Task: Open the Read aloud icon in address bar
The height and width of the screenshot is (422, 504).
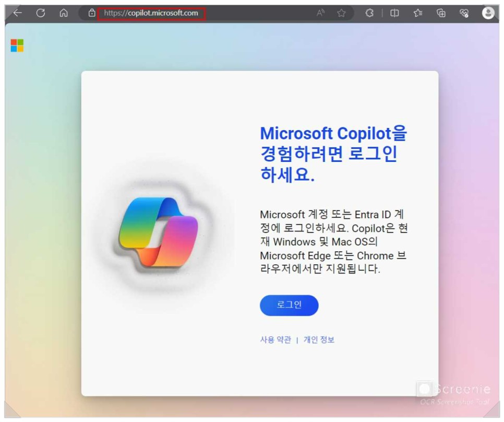Action: pos(320,13)
